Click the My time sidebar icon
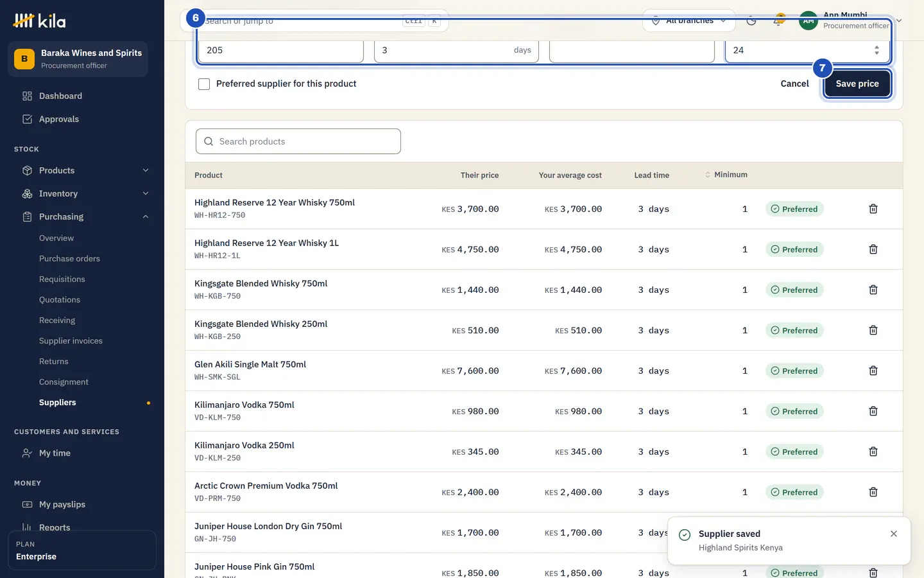 pos(27,453)
